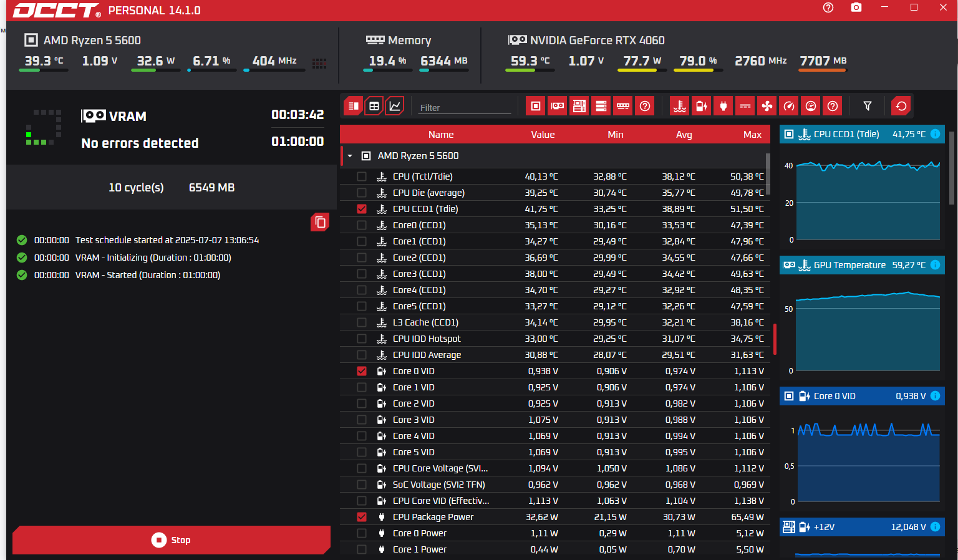Click the Memory header label
The width and height of the screenshot is (958, 560).
409,40
